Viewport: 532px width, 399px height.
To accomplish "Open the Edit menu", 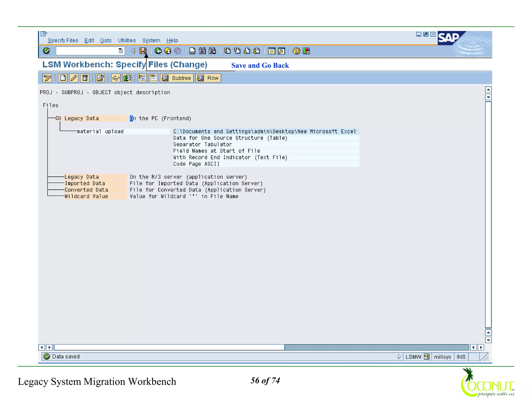I will coord(89,41).
